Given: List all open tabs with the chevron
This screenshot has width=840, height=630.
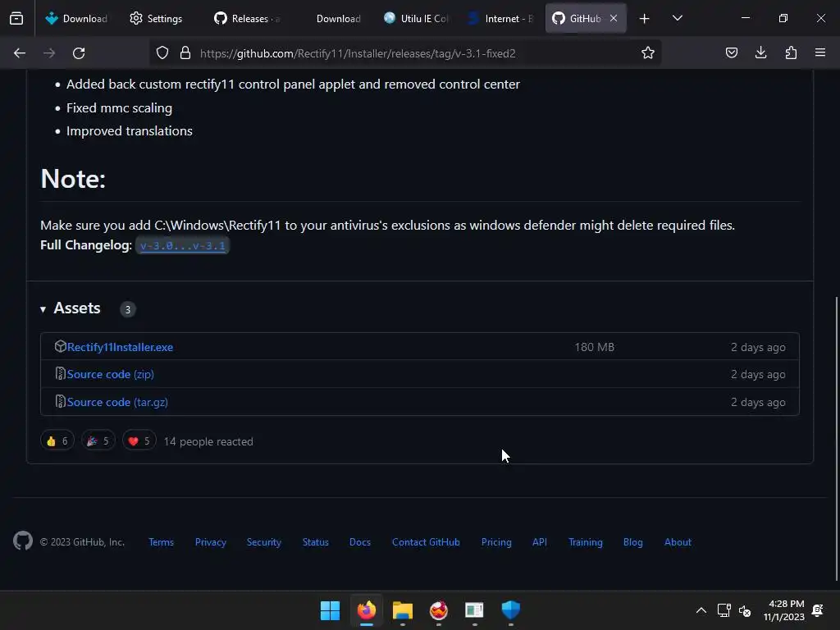Looking at the screenshot, I should coord(677,18).
